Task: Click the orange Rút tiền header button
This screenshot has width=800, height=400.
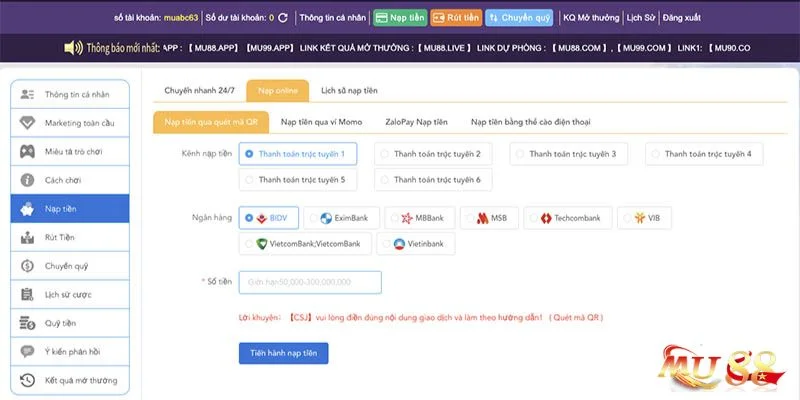Action: pyautogui.click(x=456, y=18)
